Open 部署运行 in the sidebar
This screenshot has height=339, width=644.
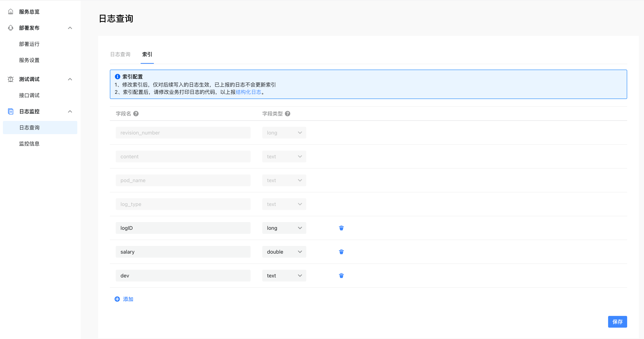(x=29, y=44)
